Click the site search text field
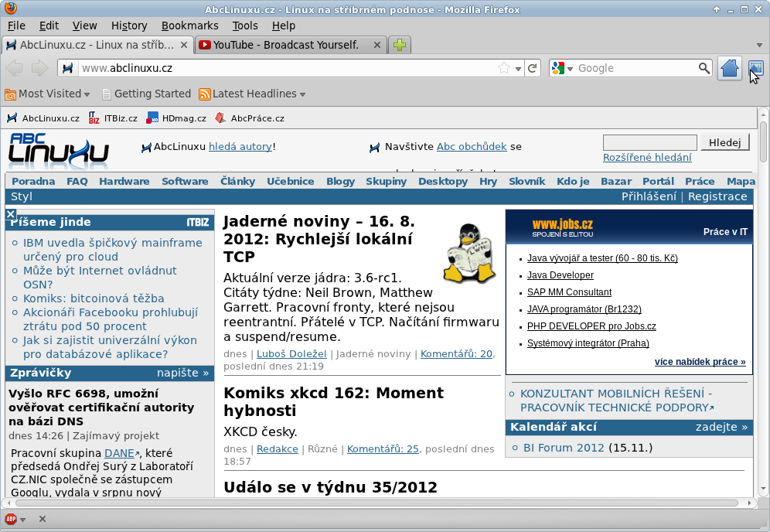This screenshot has width=770, height=532. [649, 143]
